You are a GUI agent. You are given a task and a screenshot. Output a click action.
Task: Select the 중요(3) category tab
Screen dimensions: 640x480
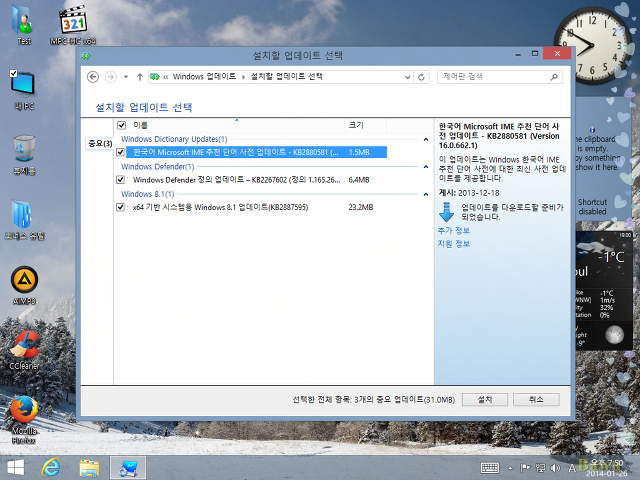point(100,143)
